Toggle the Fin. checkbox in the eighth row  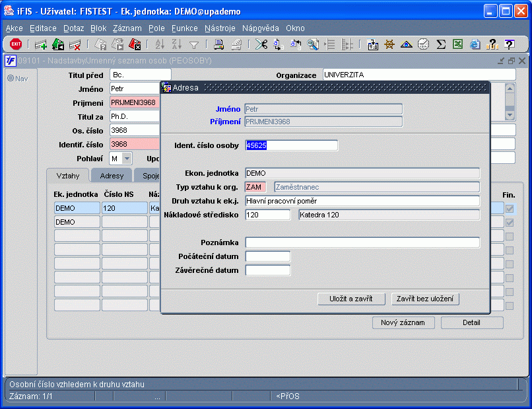coord(510,306)
